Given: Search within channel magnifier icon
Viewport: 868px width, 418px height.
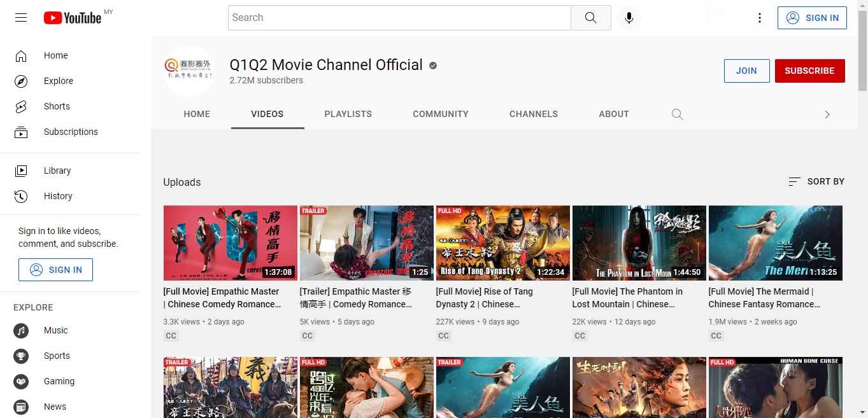Looking at the screenshot, I should click(x=677, y=115).
